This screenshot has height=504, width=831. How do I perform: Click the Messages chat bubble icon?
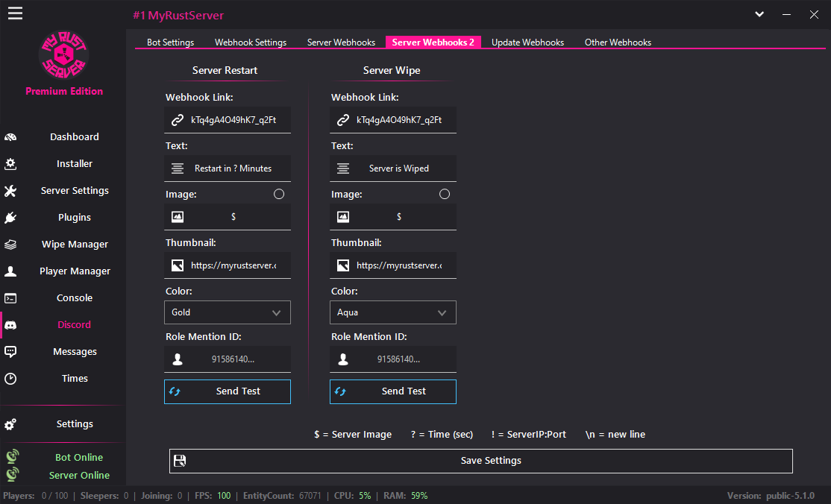[x=10, y=352]
